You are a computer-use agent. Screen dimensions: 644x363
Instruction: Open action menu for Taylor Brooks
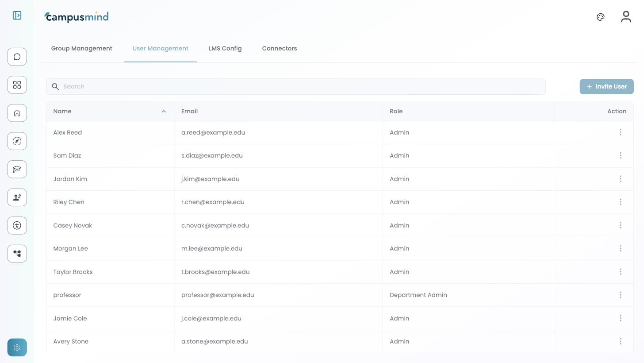(621, 272)
